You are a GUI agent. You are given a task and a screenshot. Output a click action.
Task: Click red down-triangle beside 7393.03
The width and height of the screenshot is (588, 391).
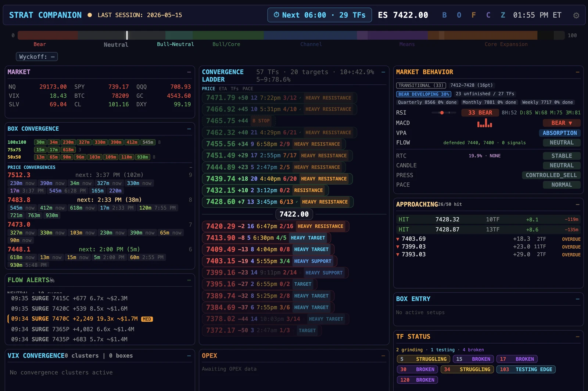point(398,254)
